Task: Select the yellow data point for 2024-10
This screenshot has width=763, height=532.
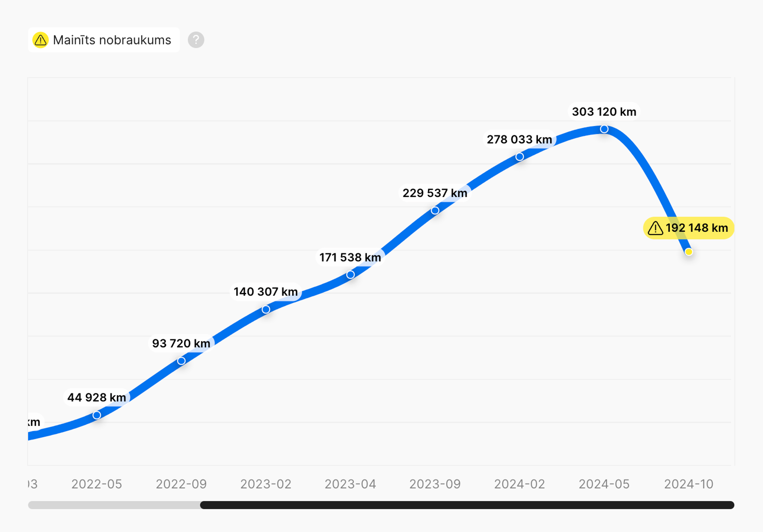Action: click(689, 252)
